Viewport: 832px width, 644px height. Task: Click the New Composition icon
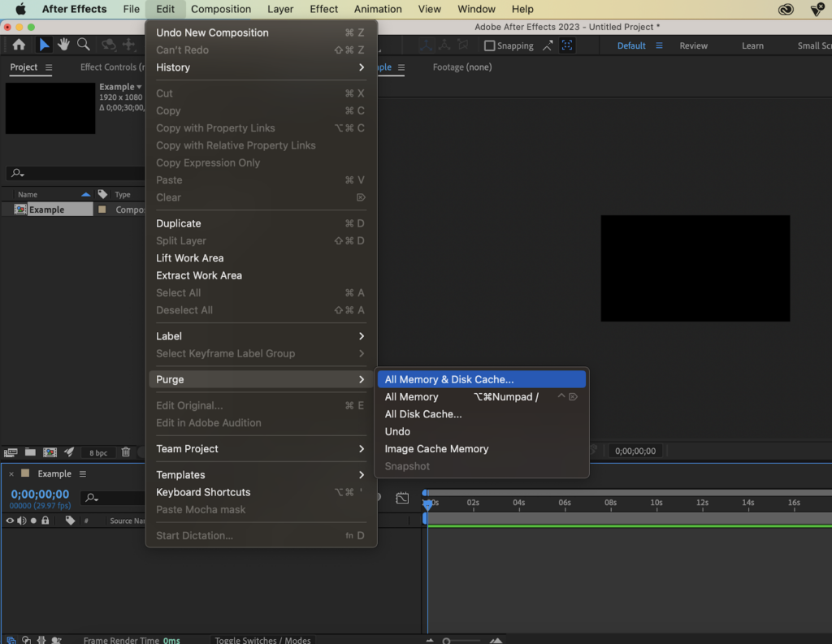[50, 452]
